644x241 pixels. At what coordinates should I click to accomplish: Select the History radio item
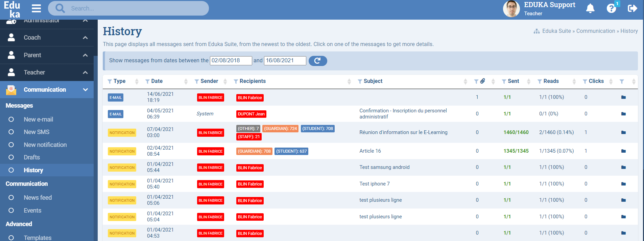pyautogui.click(x=11, y=170)
